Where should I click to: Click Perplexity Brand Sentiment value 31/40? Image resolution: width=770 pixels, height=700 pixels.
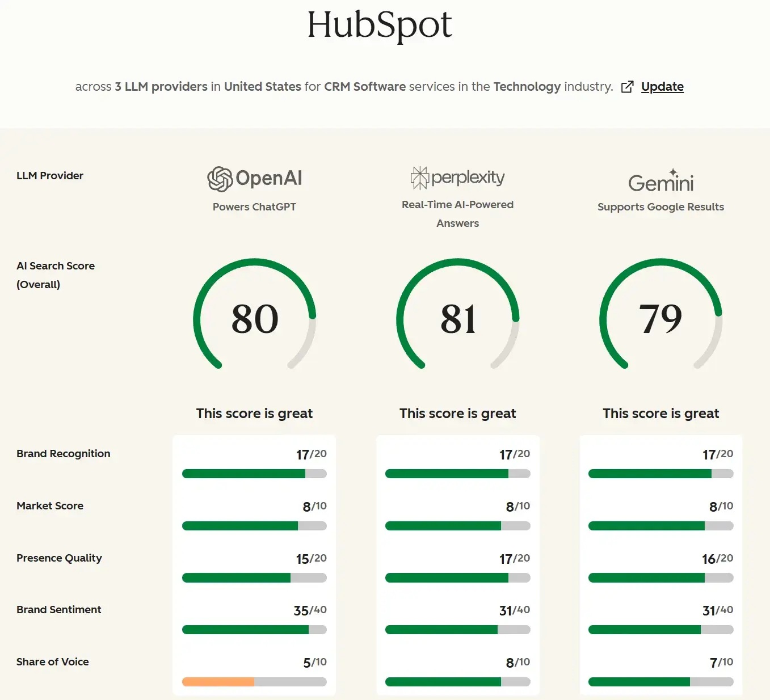pyautogui.click(x=515, y=610)
